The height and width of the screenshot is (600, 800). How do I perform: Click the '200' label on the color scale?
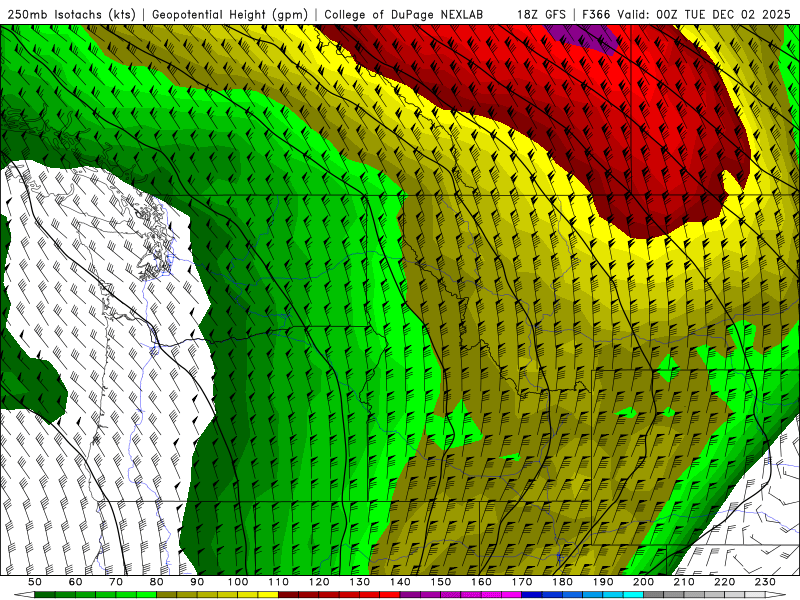coord(643,582)
